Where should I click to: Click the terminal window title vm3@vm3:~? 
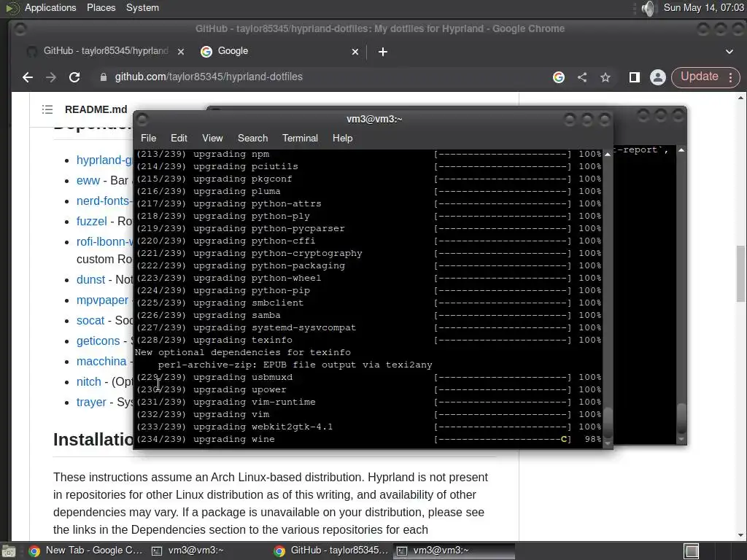coord(374,119)
